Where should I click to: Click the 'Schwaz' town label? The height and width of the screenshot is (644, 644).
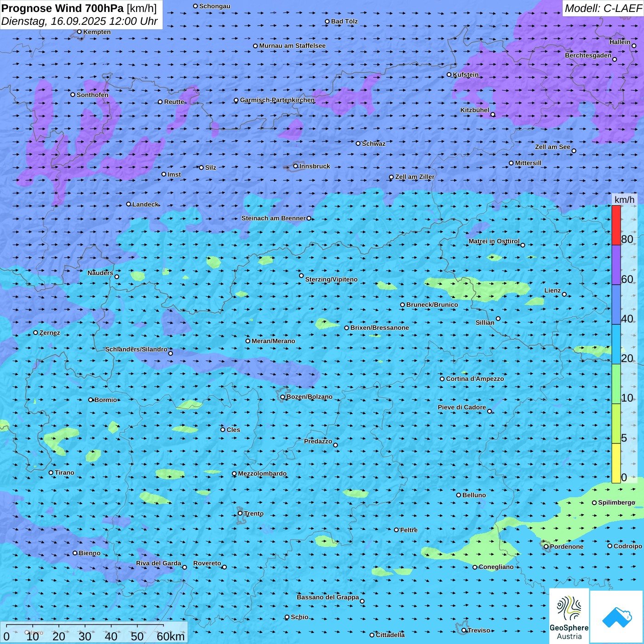(x=374, y=144)
